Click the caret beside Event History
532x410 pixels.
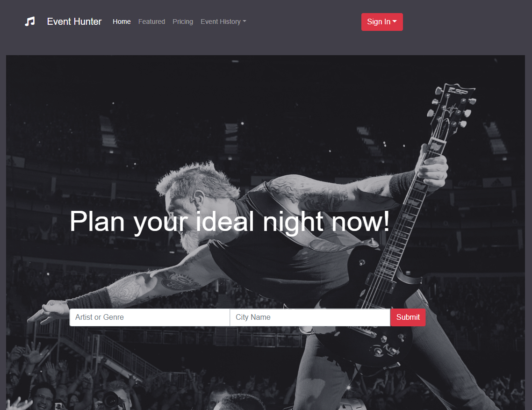(x=244, y=22)
